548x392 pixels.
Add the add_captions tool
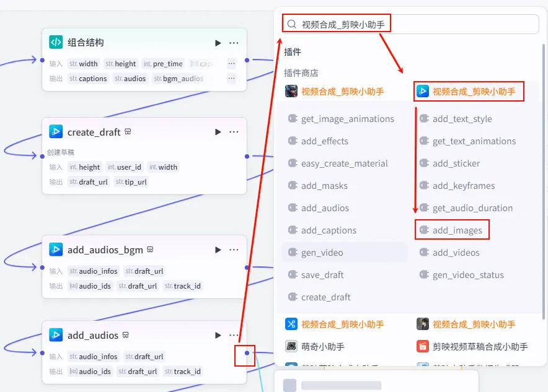[322, 231]
